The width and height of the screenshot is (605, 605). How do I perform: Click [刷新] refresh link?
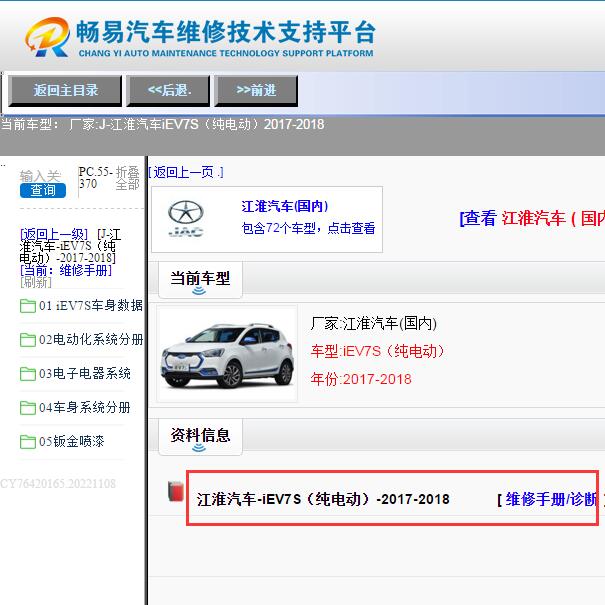click(35, 282)
